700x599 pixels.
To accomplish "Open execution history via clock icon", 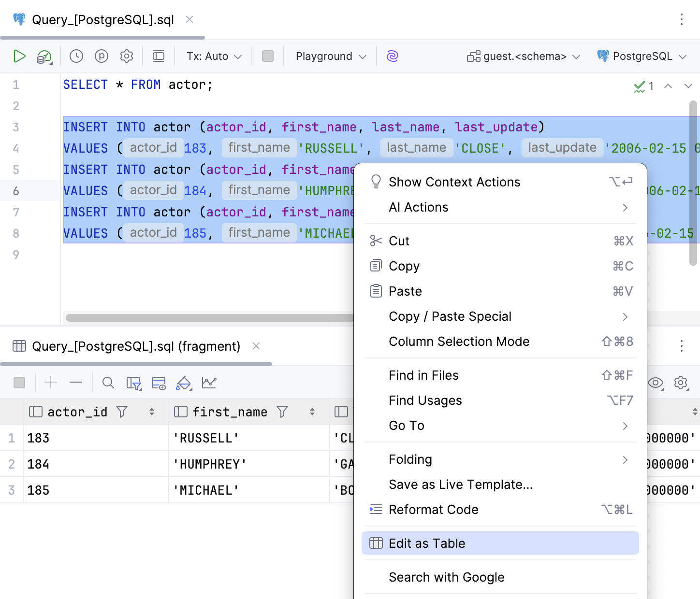I will [76, 56].
